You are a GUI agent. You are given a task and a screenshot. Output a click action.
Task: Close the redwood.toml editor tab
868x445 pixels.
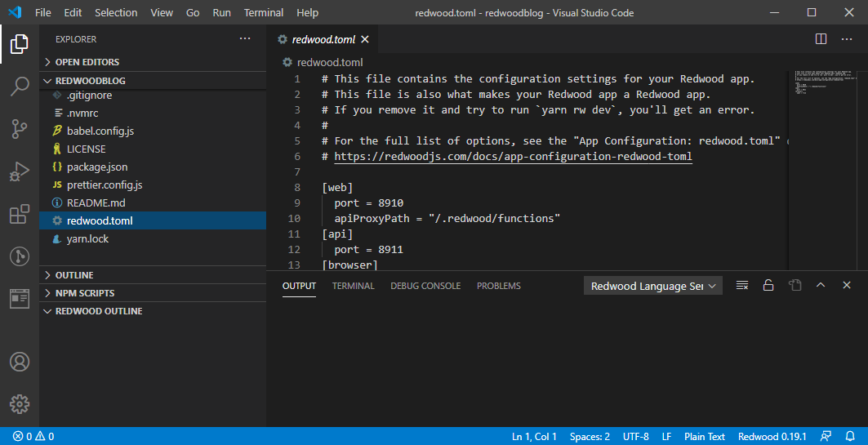(x=365, y=39)
